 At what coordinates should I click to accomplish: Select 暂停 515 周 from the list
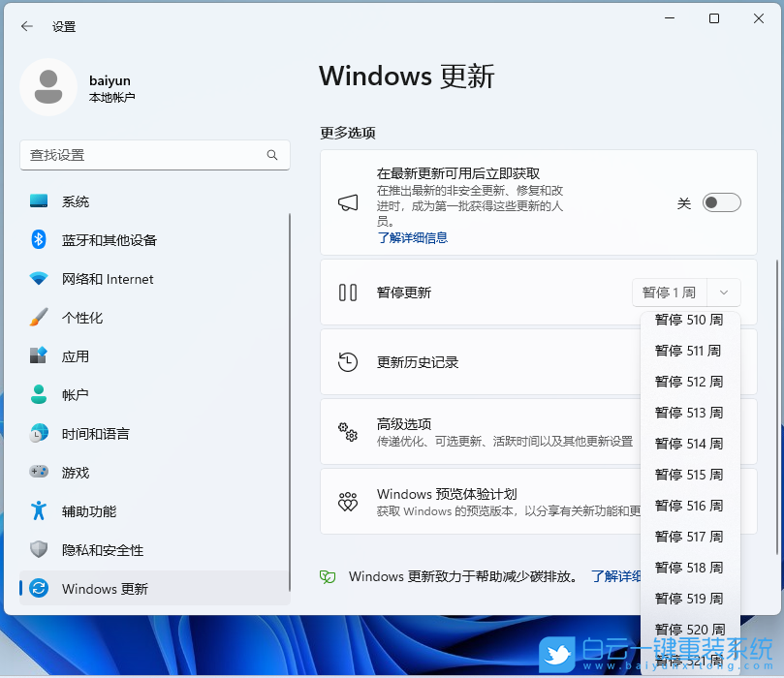[689, 475]
